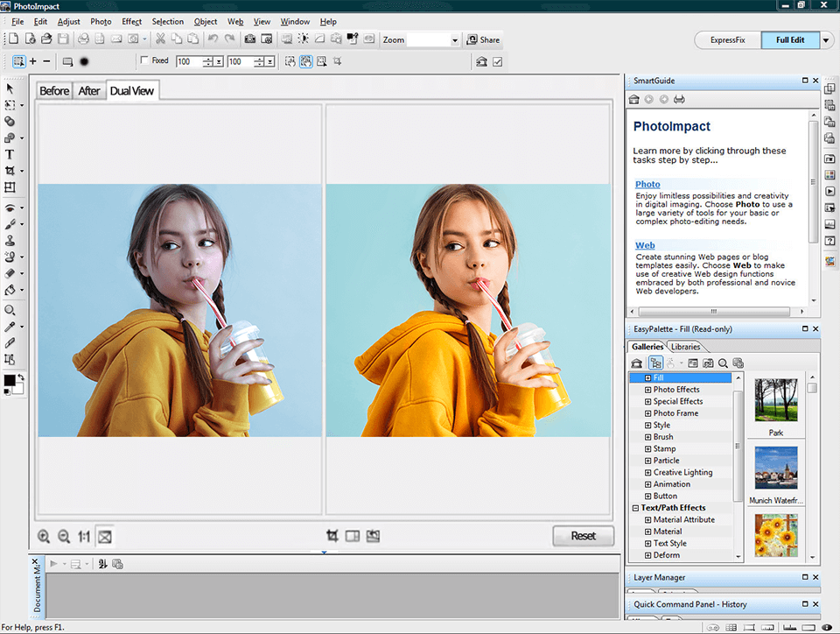Viewport: 840px width, 634px height.
Task: Toggle the highlighted selection mode icon
Action: pyautogui.click(x=306, y=60)
